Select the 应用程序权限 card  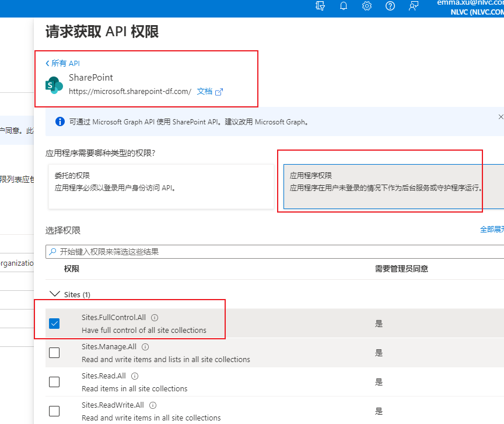394,186
